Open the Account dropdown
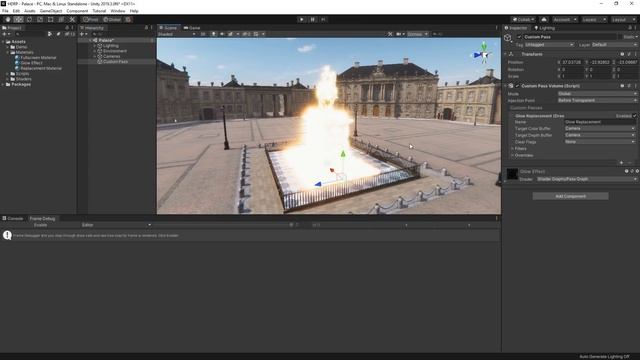640x360 pixels. point(564,19)
